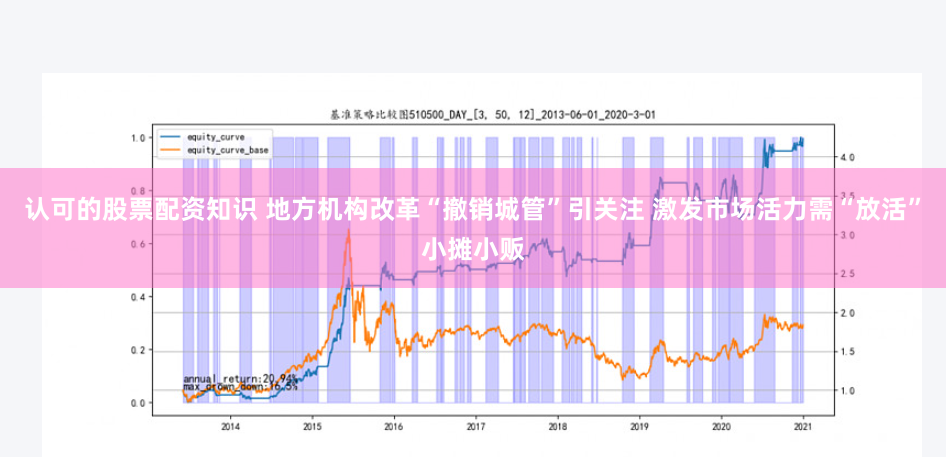
Task: Click the 2014 x-axis label
Action: point(230,426)
